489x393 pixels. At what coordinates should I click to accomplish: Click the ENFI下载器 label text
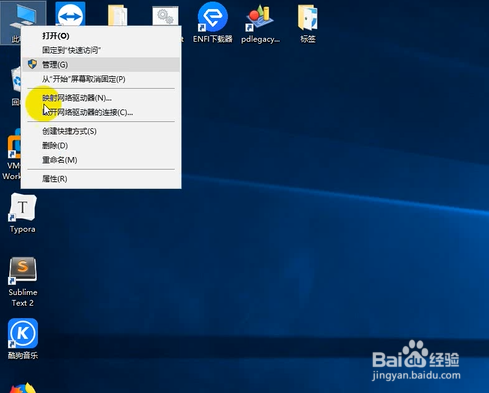point(213,39)
